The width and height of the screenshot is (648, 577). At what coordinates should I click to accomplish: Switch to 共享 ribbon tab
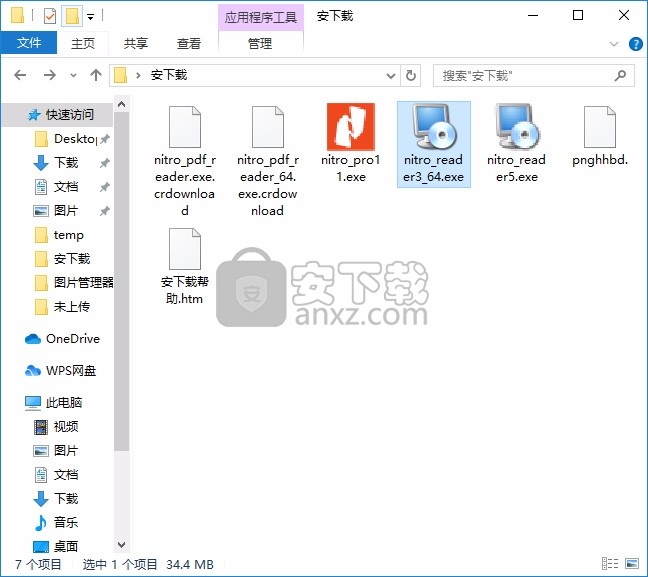click(136, 43)
